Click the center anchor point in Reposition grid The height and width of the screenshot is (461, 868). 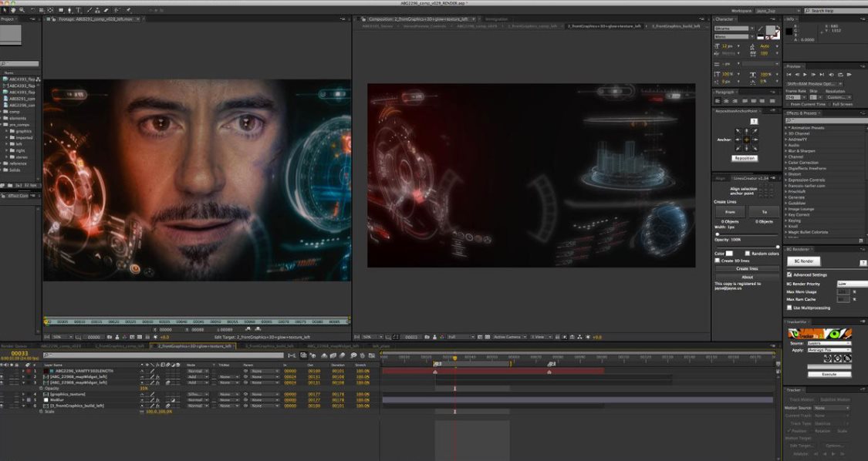click(746, 140)
